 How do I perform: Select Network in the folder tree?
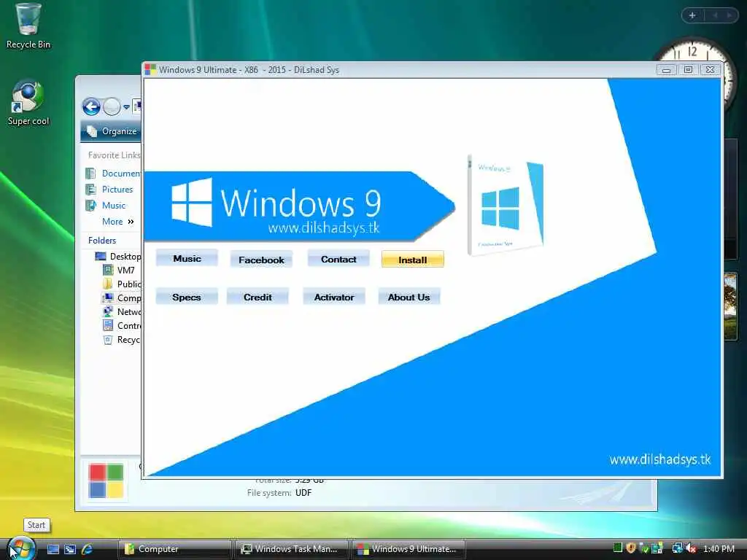(x=122, y=311)
